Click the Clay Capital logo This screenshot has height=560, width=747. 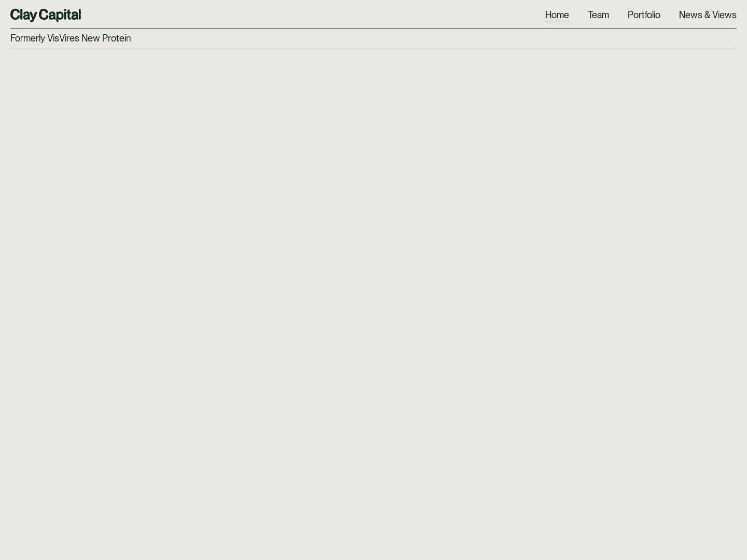[46, 15]
